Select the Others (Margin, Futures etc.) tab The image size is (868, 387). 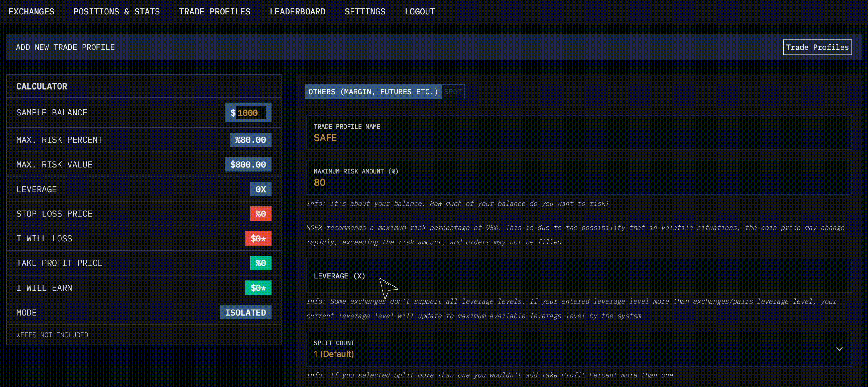tap(373, 92)
